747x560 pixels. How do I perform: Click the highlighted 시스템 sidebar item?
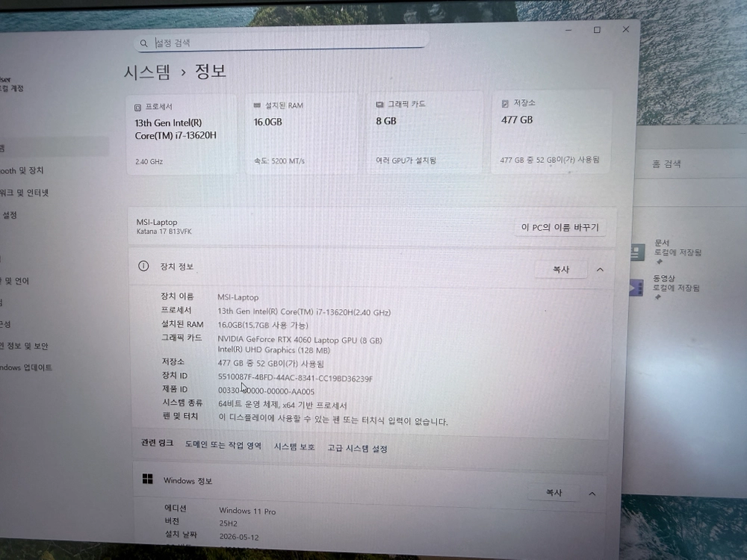coord(53,148)
